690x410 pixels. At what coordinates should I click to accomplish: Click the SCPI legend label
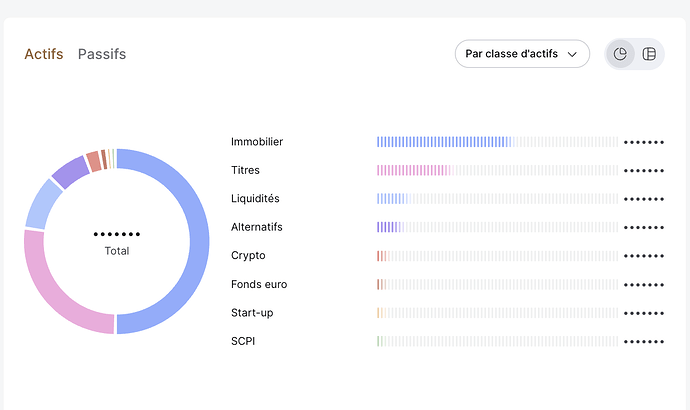tap(243, 341)
